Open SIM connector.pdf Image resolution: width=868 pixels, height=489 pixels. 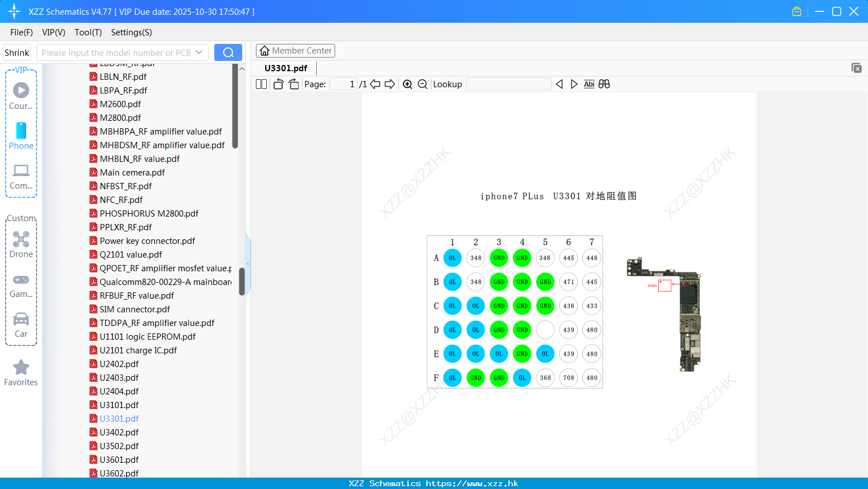(x=130, y=309)
